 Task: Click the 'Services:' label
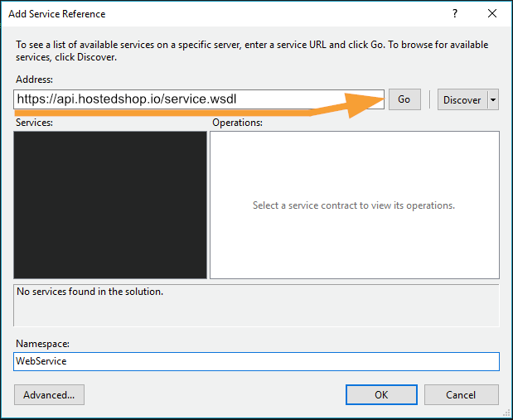(33, 123)
